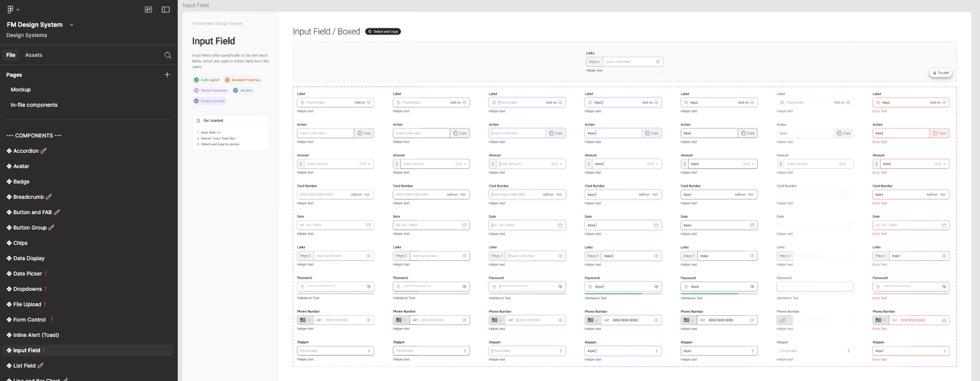Select the Accordion page
The height and width of the screenshot is (381, 980).
[88, 151]
